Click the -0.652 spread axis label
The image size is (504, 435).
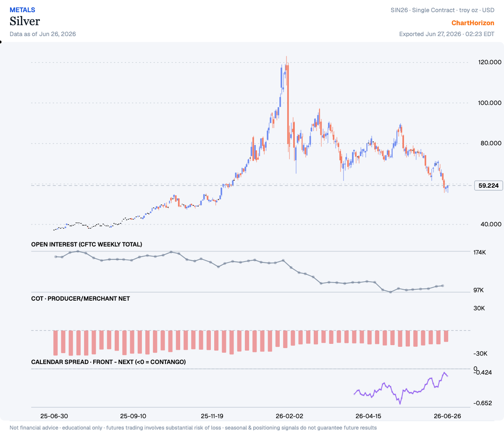click(x=483, y=403)
